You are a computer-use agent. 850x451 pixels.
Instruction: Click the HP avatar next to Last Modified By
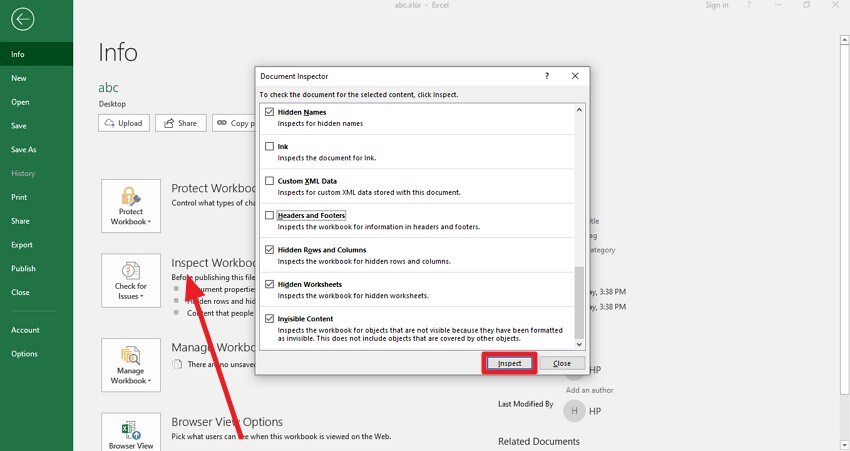[574, 411]
